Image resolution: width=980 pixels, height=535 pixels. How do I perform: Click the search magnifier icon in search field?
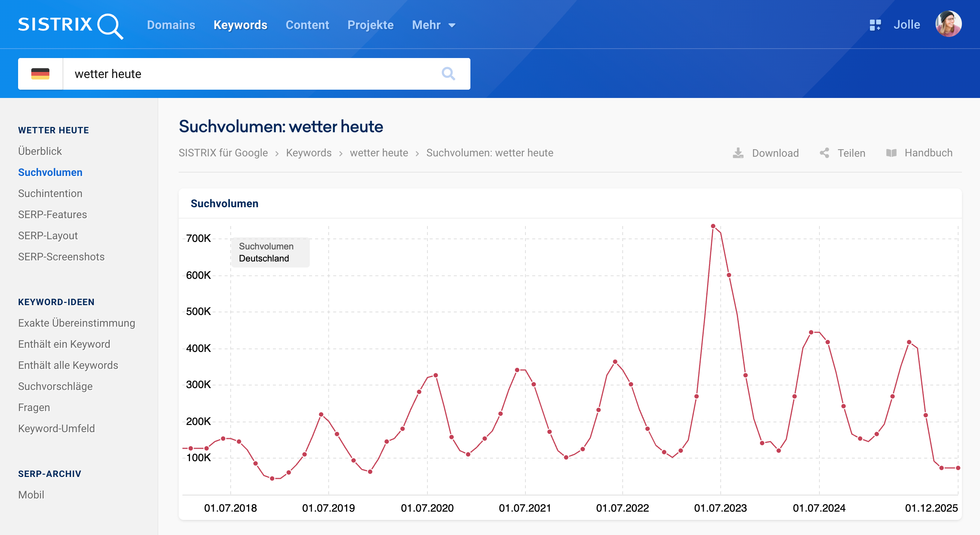[x=448, y=74]
